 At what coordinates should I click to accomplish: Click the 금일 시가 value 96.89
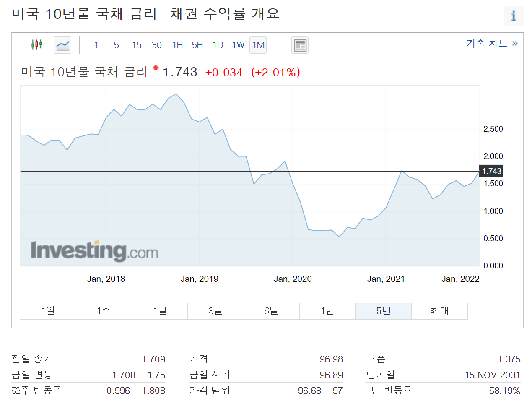point(331,375)
